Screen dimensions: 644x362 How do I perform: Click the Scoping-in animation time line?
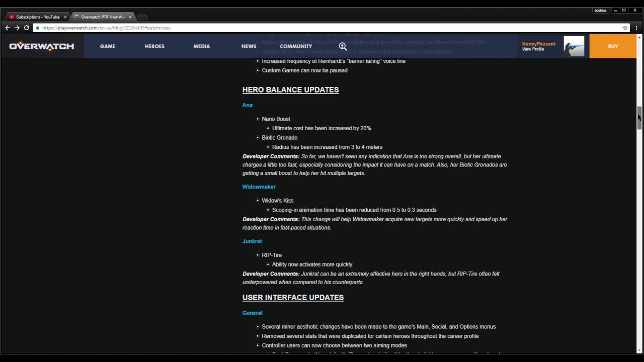[x=354, y=210]
